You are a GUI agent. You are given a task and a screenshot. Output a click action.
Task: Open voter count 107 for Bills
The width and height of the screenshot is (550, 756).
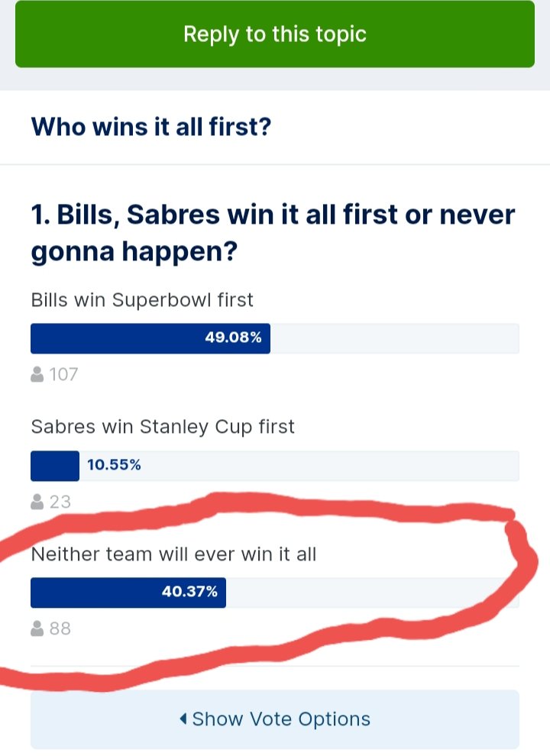63,374
